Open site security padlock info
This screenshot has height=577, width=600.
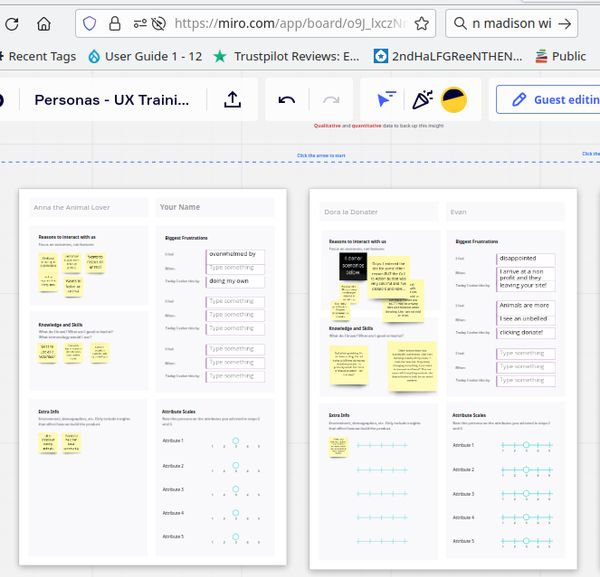coord(114,24)
